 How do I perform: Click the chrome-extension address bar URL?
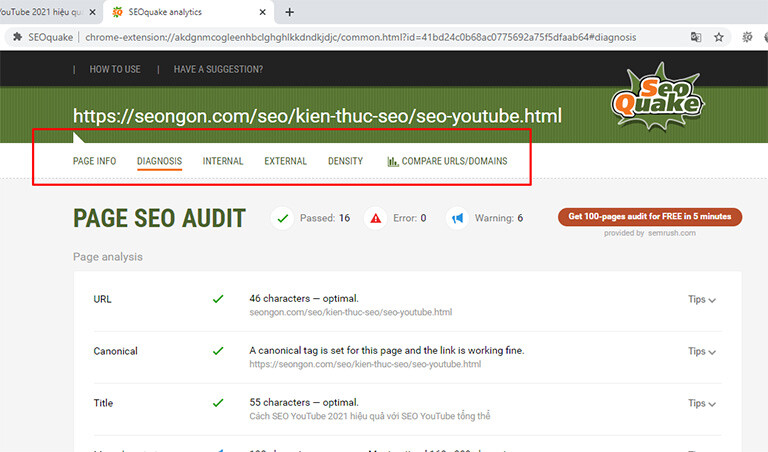pos(360,37)
